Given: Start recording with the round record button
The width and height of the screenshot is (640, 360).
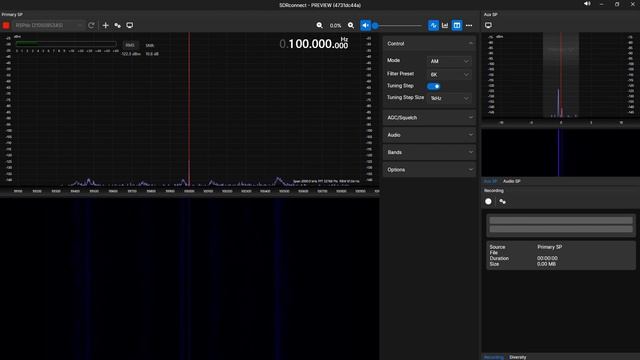Looking at the screenshot, I should (x=488, y=201).
